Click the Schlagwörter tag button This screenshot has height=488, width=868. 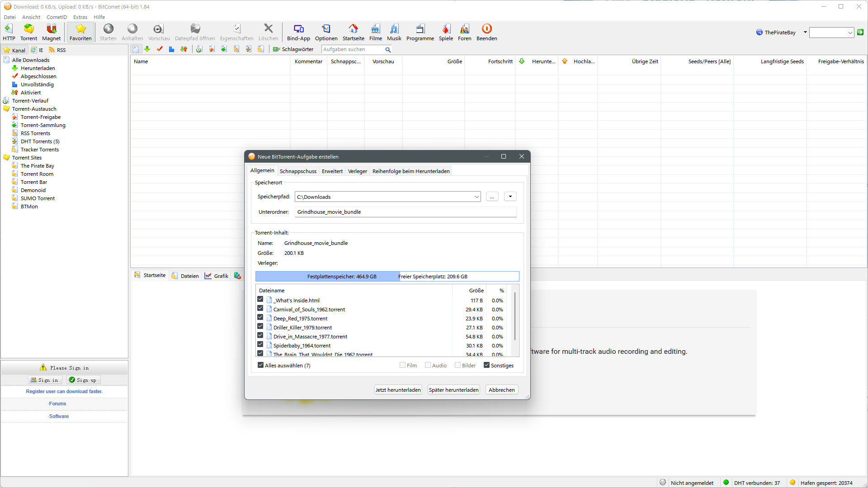(x=293, y=49)
